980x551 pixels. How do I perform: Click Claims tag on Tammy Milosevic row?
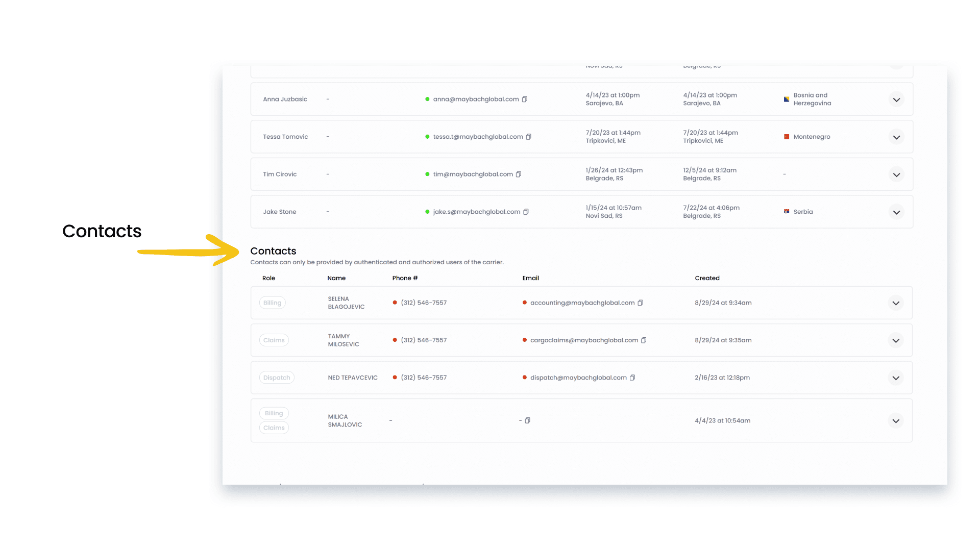coord(274,340)
